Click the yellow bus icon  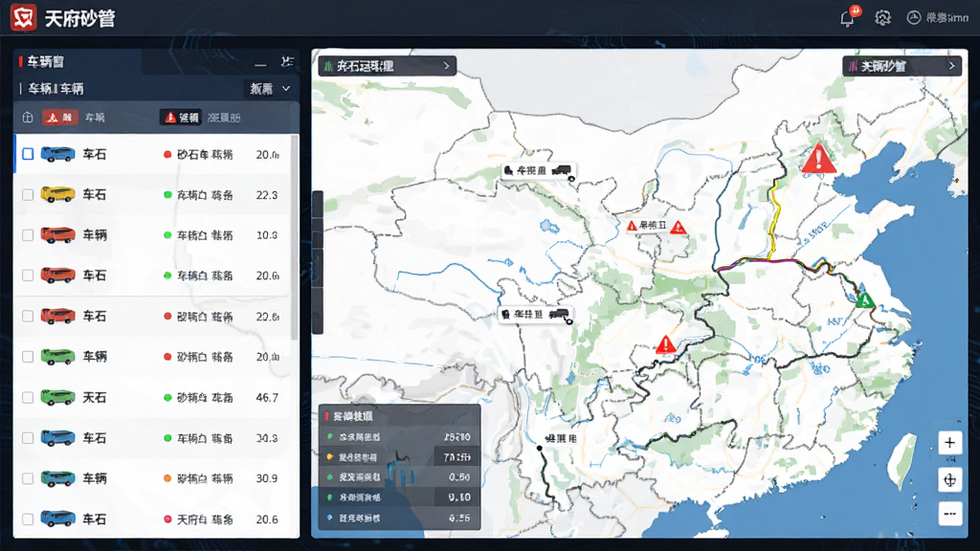click(x=57, y=194)
